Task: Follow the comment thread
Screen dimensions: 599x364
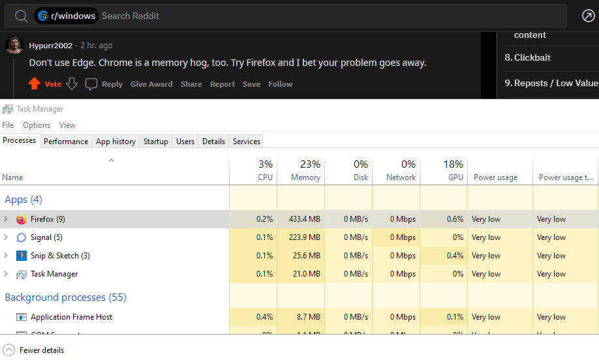Action: coord(280,84)
